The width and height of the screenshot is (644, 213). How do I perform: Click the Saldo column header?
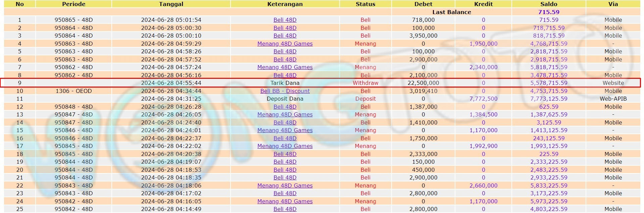click(x=549, y=4)
